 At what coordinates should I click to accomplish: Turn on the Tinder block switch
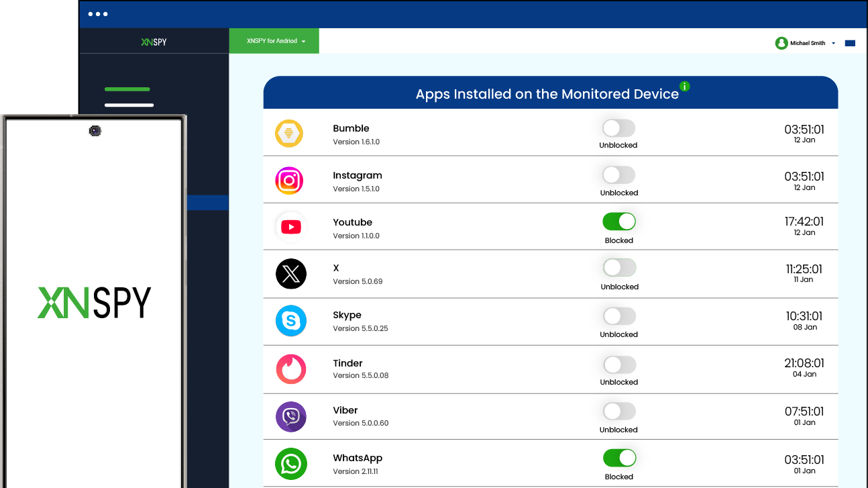[618, 364]
